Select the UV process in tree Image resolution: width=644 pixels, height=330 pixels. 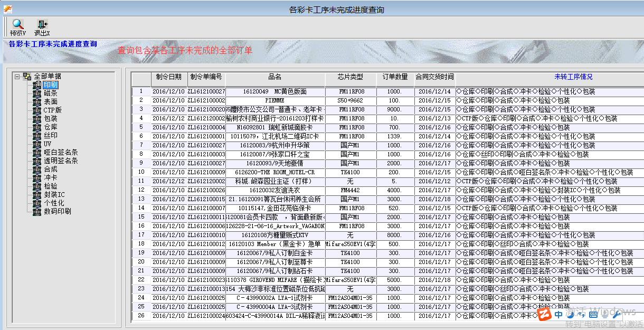click(x=48, y=144)
